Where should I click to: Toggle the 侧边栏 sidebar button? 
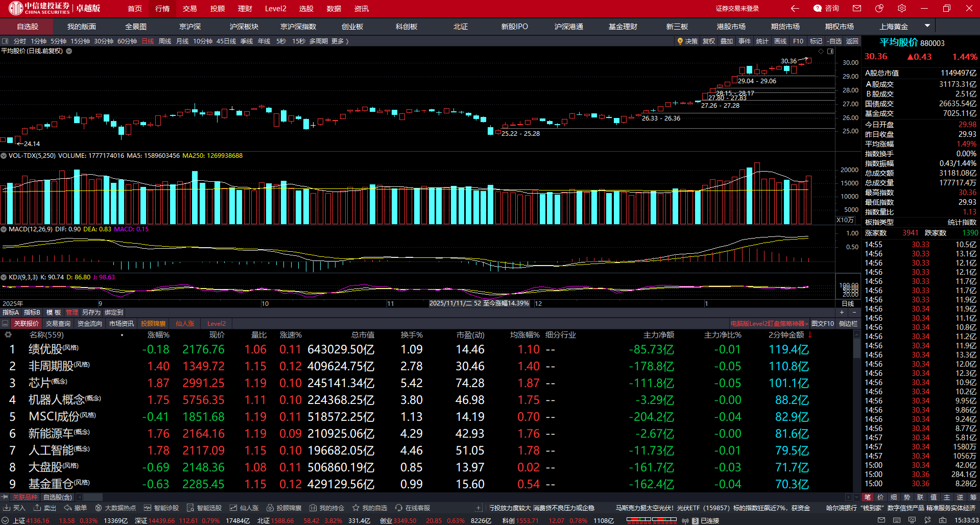point(848,323)
